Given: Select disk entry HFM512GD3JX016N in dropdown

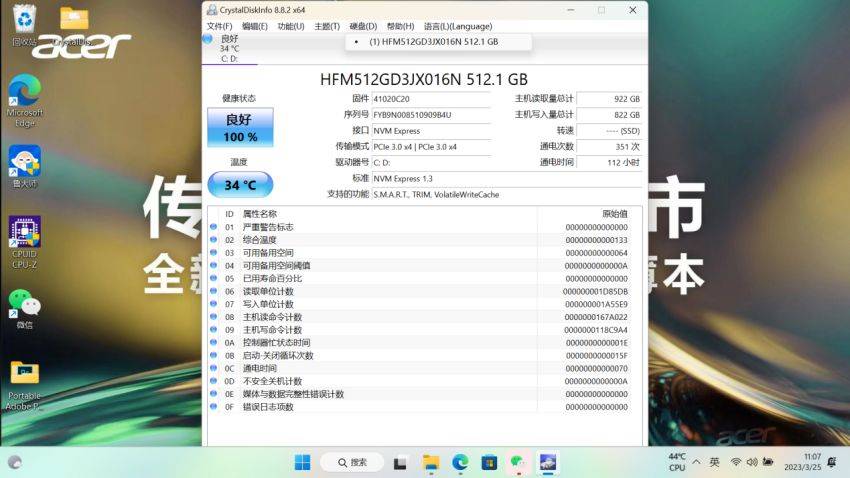Looking at the screenshot, I should 439,42.
